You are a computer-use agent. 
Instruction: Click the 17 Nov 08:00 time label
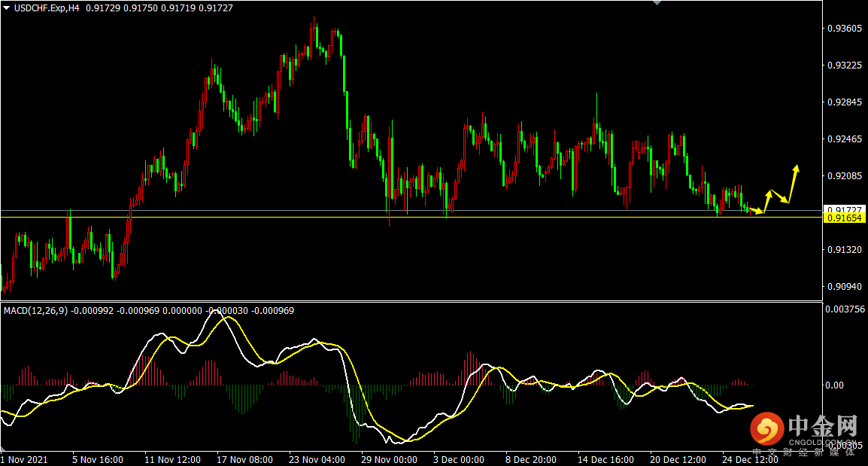tap(244, 460)
